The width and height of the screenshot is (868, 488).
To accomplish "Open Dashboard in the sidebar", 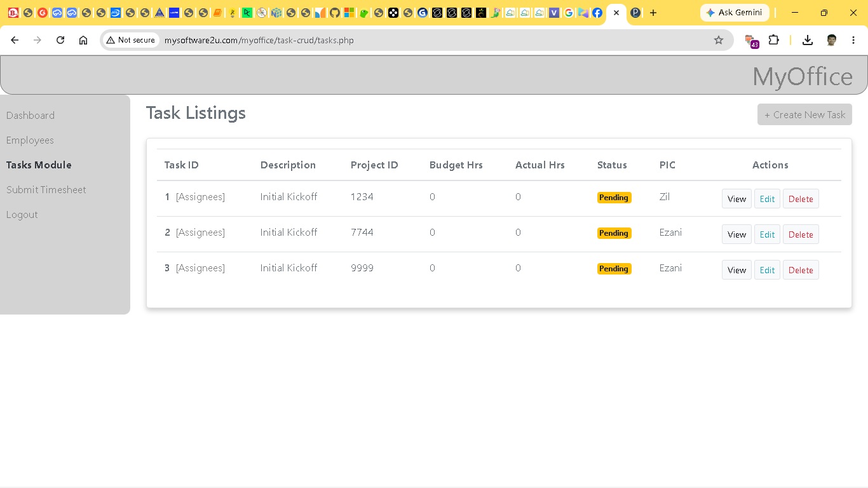I will [31, 116].
